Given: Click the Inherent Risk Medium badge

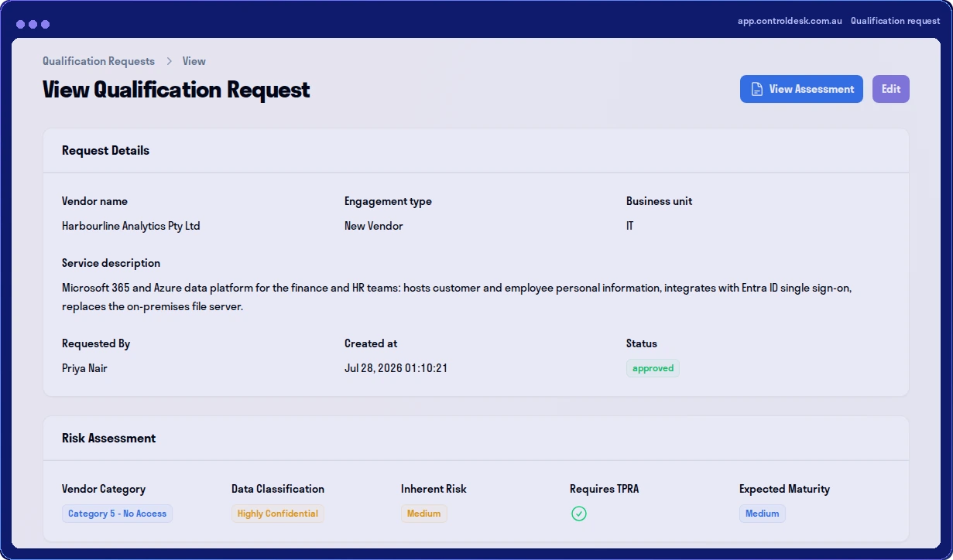Looking at the screenshot, I should 424,514.
